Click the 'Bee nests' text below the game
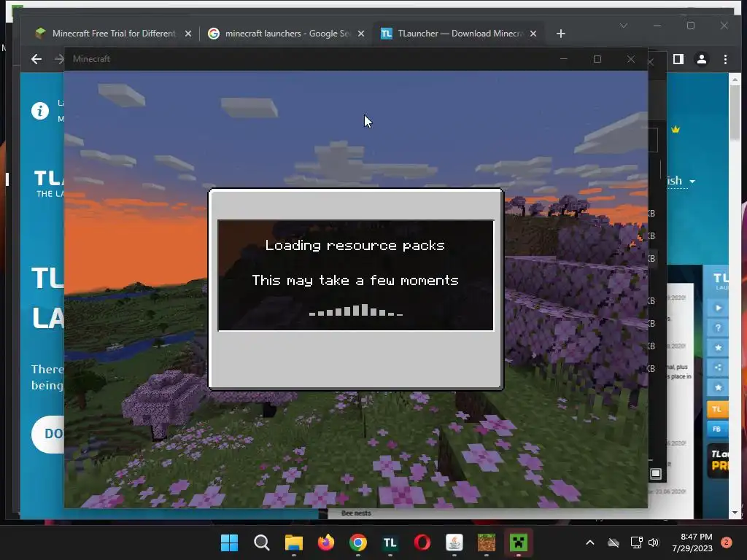This screenshot has height=560, width=747. [x=356, y=513]
